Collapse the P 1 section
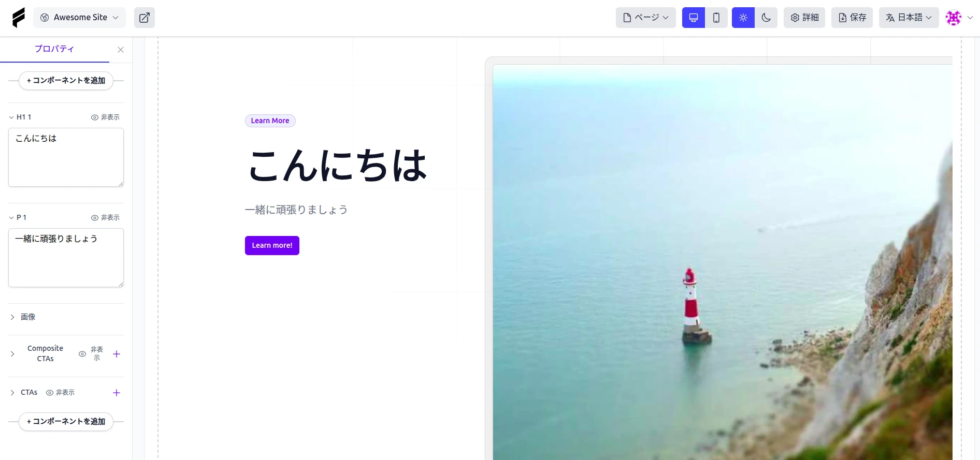The height and width of the screenshot is (460, 980). pos(11,218)
